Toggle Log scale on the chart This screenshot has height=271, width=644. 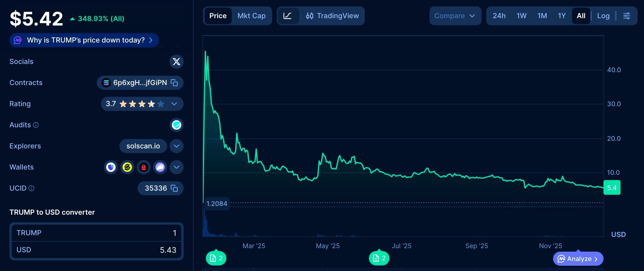(603, 16)
